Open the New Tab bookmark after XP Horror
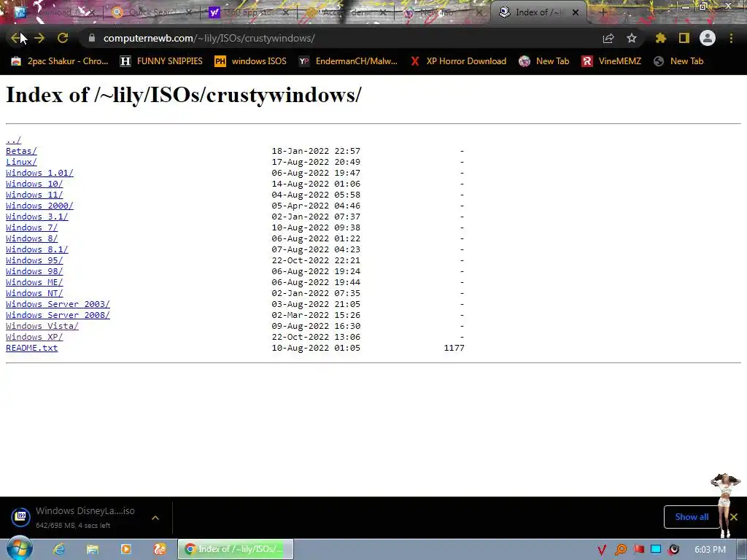Viewport: 747px width, 560px height. coord(544,61)
